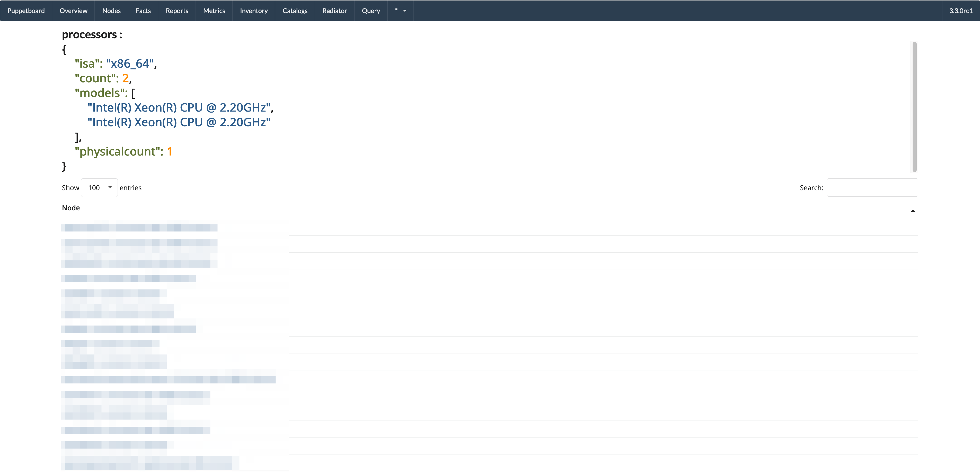Click the Puppetboard brand link
Screen dimensions: 980x474
click(x=26, y=11)
